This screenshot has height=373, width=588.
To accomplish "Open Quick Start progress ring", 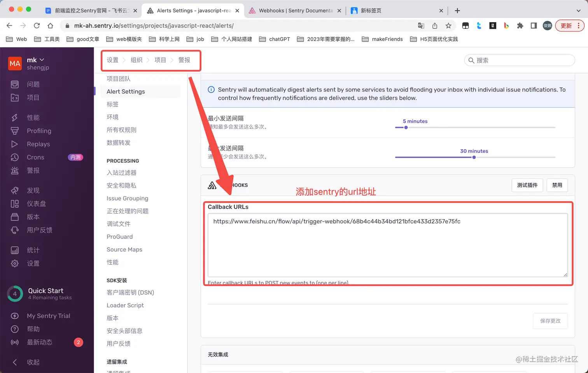I will coord(15,294).
